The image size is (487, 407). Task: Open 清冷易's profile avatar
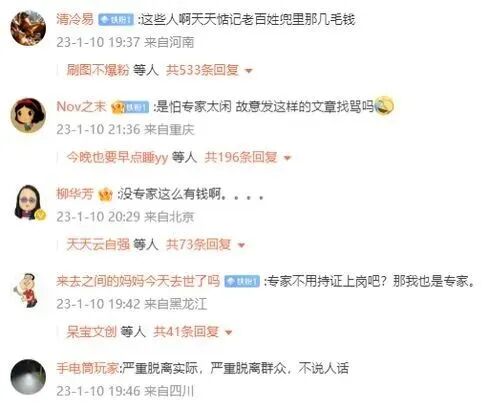pos(28,27)
